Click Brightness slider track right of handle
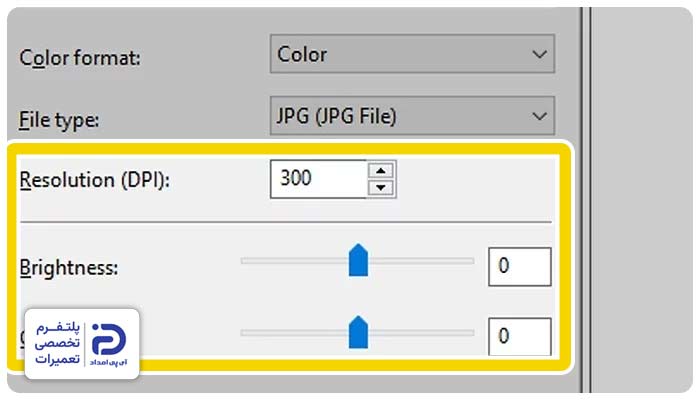This screenshot has width=700, height=400. pos(420,261)
